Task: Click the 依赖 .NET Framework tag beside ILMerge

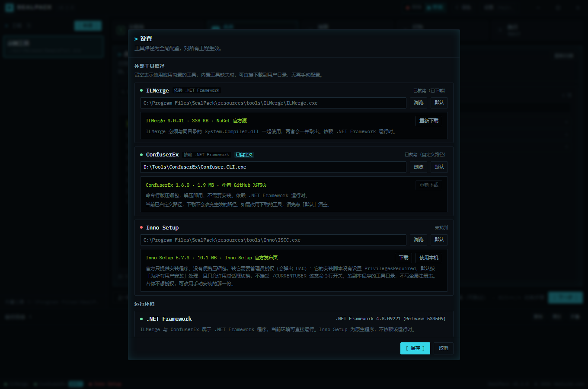Action: 197,90
